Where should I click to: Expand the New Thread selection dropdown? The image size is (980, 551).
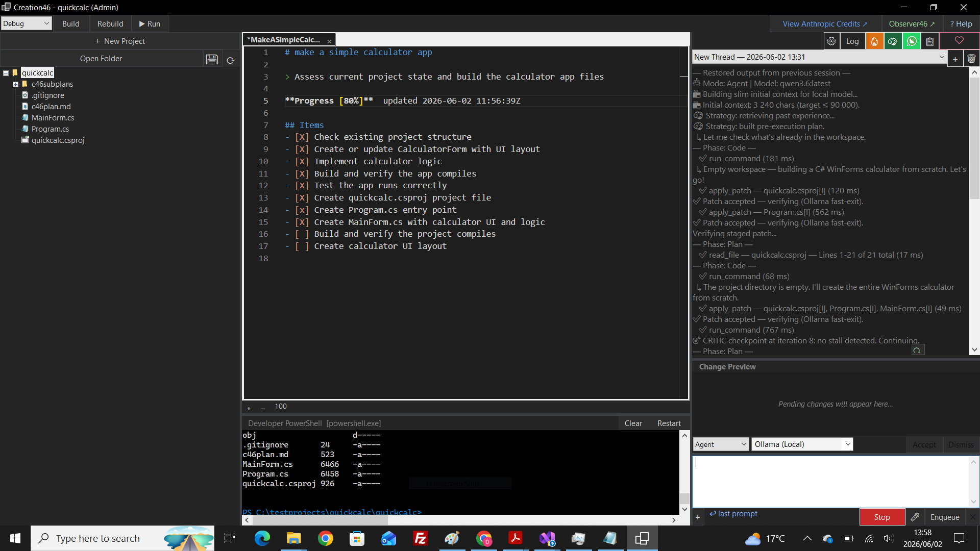coord(942,57)
